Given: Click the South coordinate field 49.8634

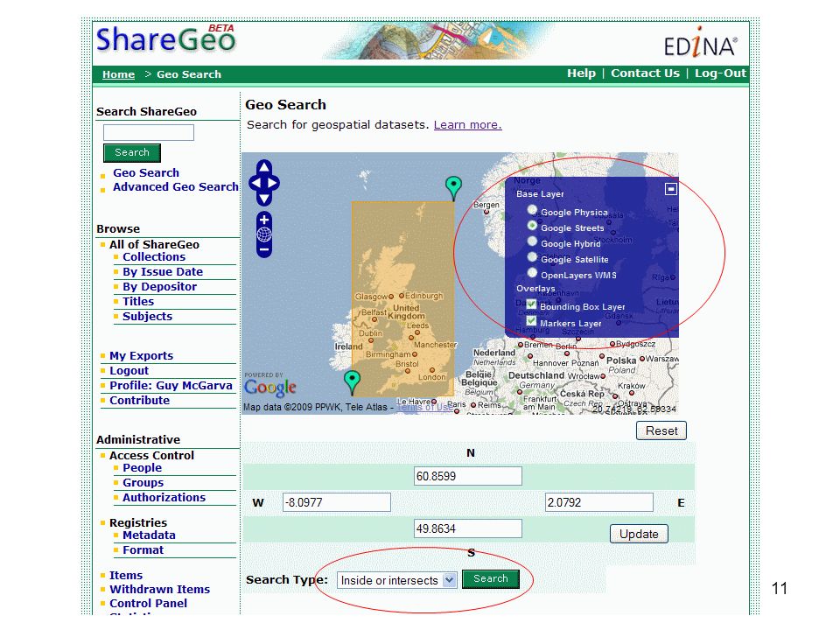Looking at the screenshot, I should pos(467,528).
